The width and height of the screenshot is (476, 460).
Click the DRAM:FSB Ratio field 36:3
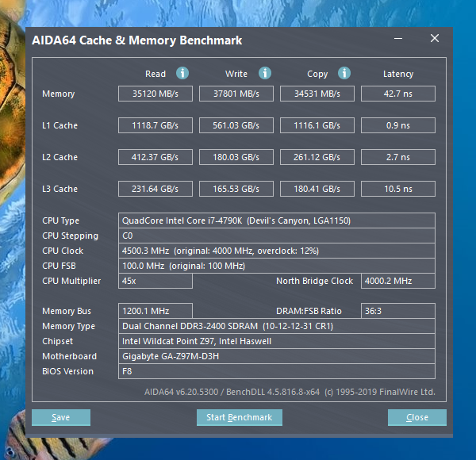(398, 311)
